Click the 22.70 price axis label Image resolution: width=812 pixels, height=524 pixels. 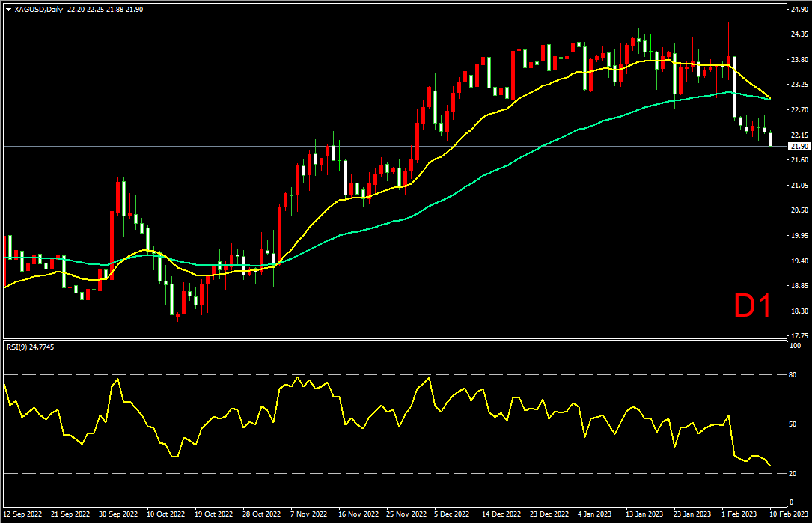pos(799,110)
